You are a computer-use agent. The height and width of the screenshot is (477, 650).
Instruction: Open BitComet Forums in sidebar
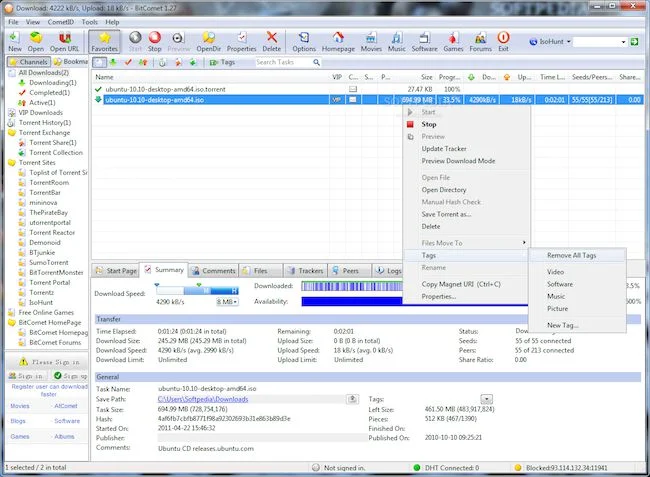[x=55, y=343]
